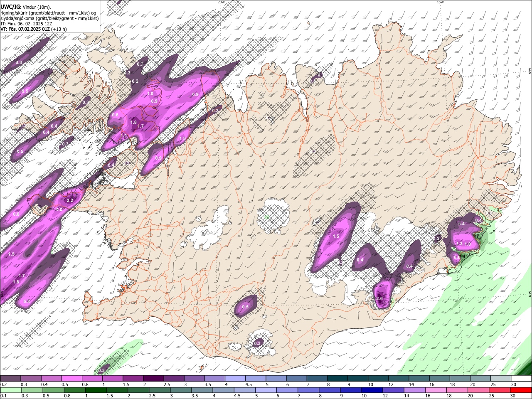532x399 pixels.
Task: Click the 0.3 value inside the green offshore patch
Action: click(x=101, y=370)
